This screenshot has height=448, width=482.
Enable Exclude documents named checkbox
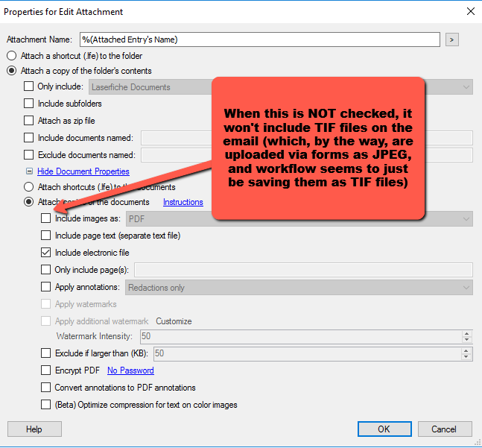[x=28, y=154]
